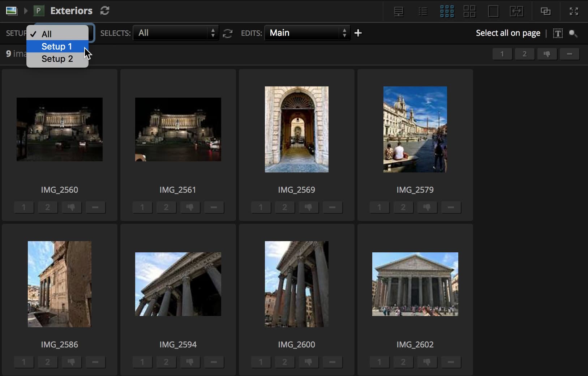Open the Selects dropdown
Viewport: 588px width, 376px height.
tap(176, 33)
